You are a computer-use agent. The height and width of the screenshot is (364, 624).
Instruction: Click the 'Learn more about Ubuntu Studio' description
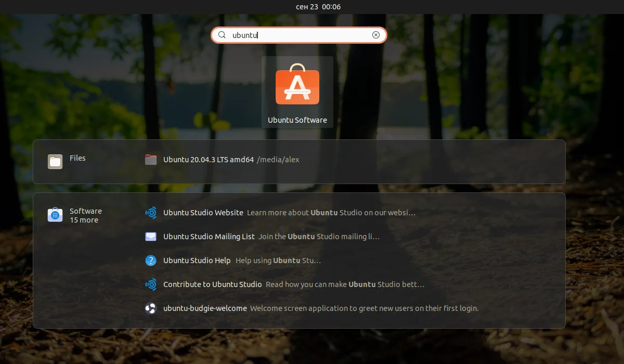[x=331, y=213]
